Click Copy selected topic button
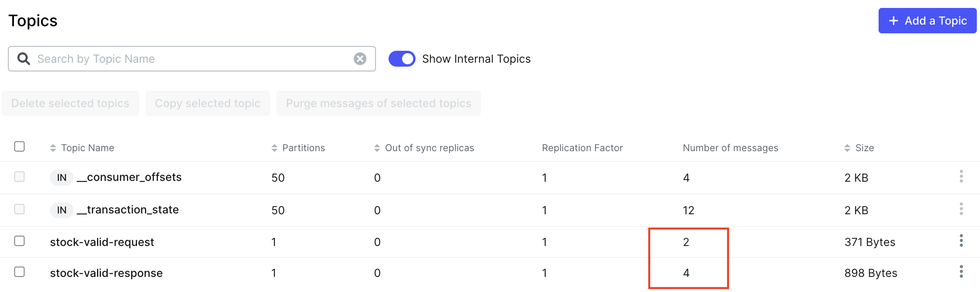The width and height of the screenshot is (980, 292). pyautogui.click(x=208, y=103)
